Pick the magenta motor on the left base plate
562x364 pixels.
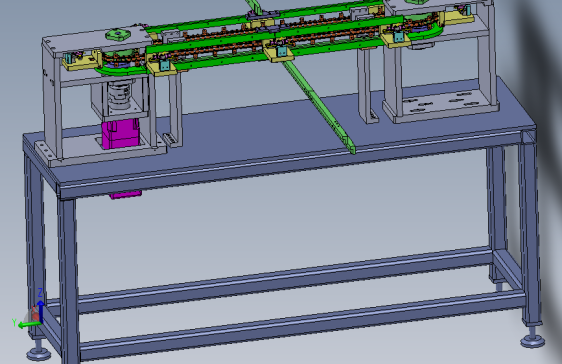pos(120,134)
